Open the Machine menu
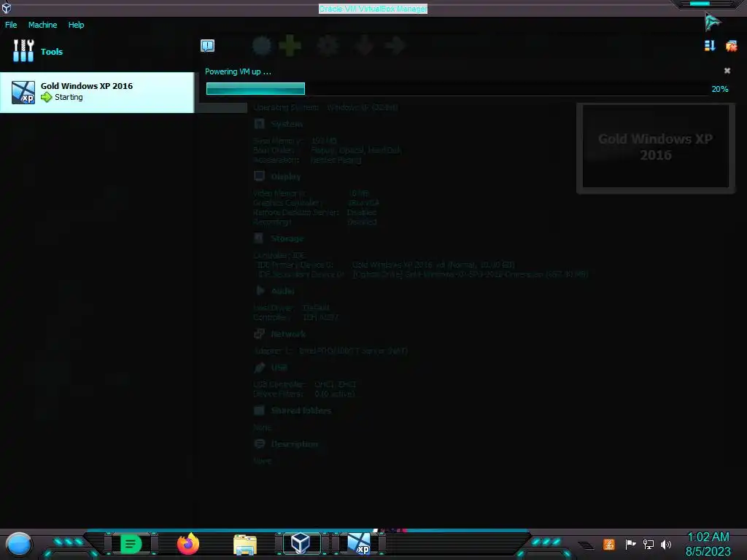This screenshot has width=747, height=560. tap(42, 25)
